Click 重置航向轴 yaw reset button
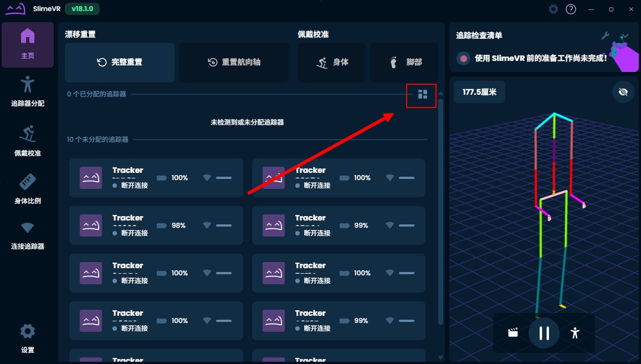641x364 pixels. pos(234,62)
